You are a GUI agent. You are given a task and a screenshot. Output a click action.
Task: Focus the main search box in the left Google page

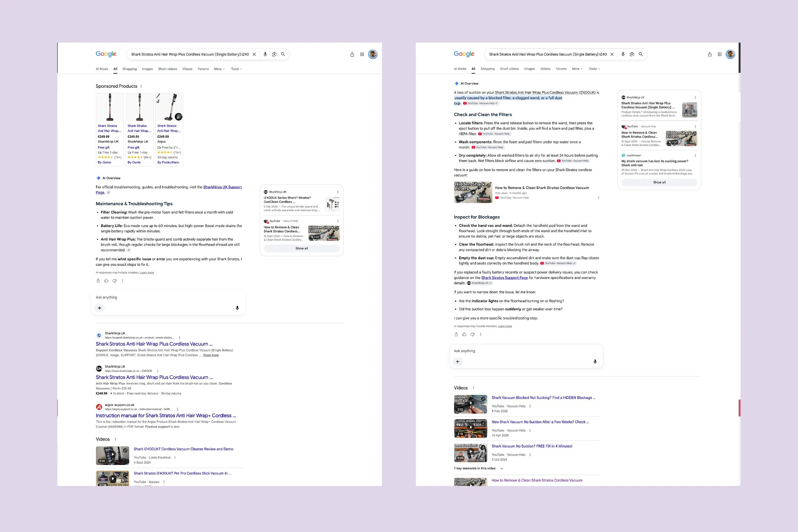(190, 54)
